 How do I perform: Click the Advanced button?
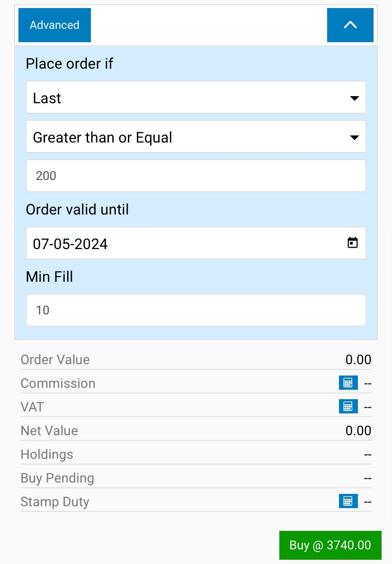pyautogui.click(x=54, y=25)
